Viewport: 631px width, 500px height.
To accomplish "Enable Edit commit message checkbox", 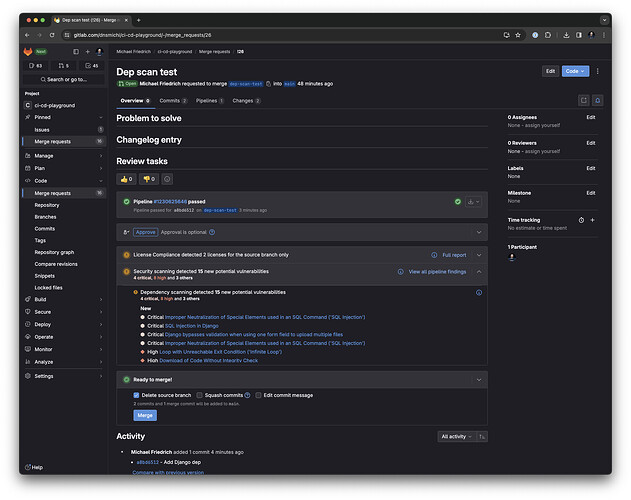I will point(258,395).
